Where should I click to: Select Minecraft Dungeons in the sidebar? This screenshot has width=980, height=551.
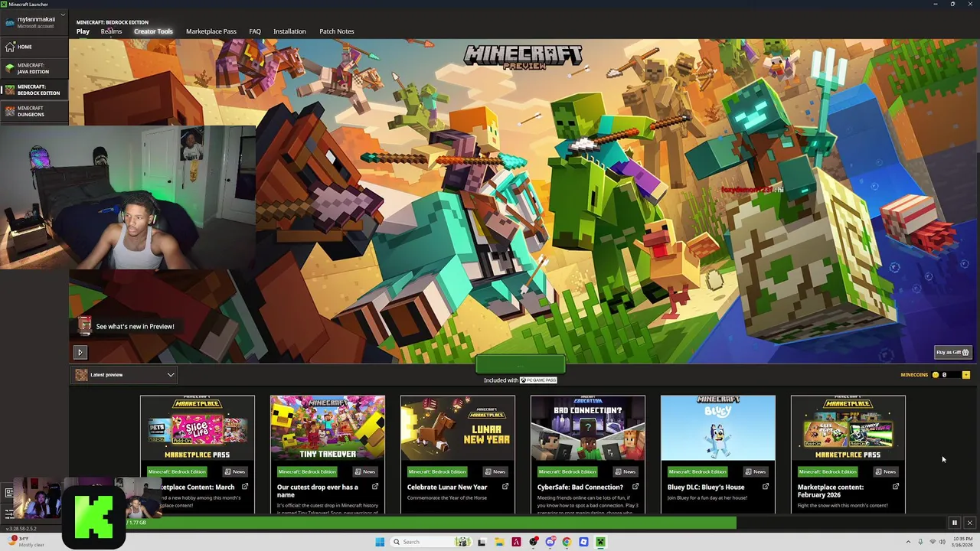[34, 111]
